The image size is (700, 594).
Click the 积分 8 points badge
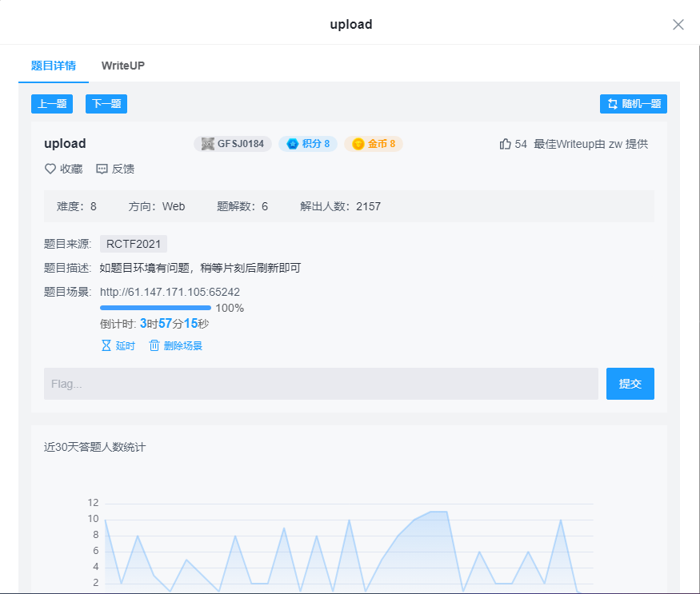[308, 144]
